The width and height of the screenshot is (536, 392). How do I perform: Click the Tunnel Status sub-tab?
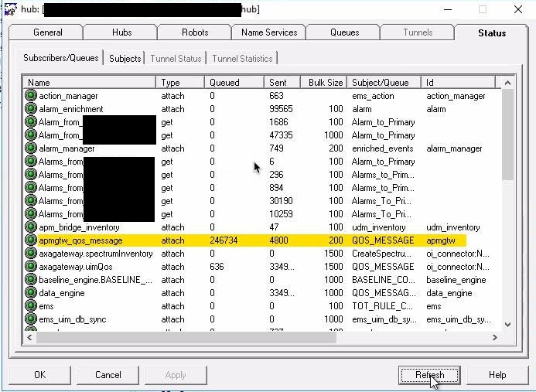pyautogui.click(x=176, y=59)
